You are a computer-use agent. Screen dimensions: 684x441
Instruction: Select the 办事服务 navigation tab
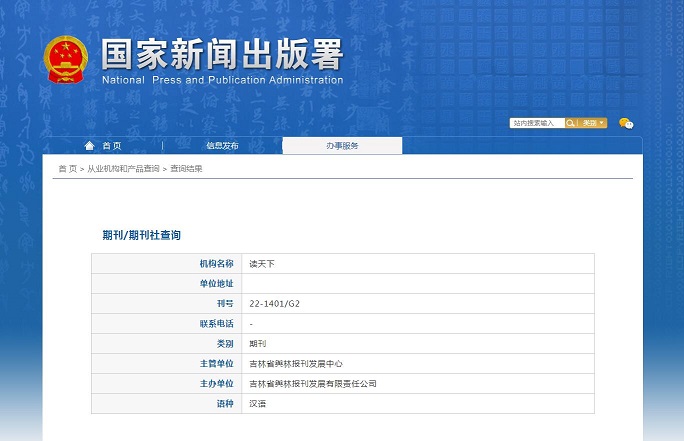coord(342,146)
